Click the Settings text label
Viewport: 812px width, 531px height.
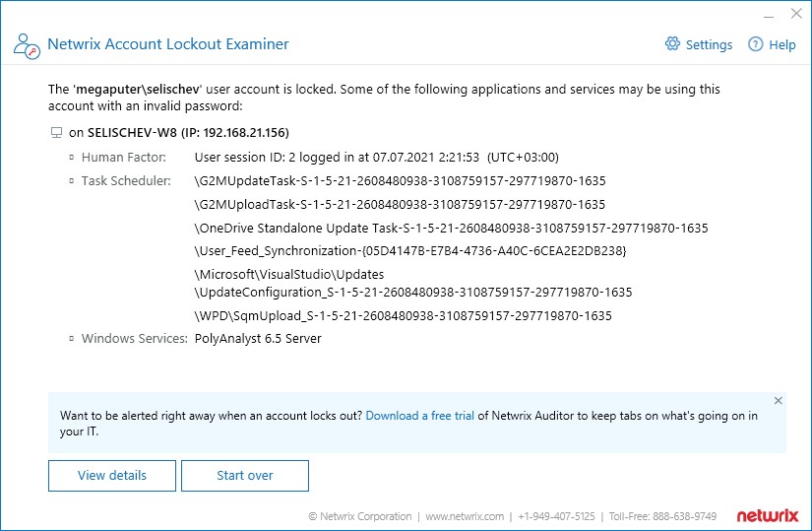click(x=709, y=45)
